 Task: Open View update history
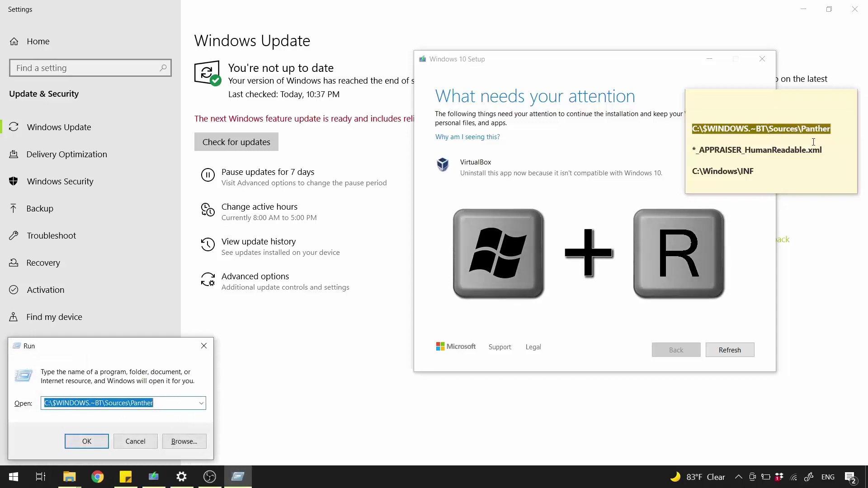point(259,242)
